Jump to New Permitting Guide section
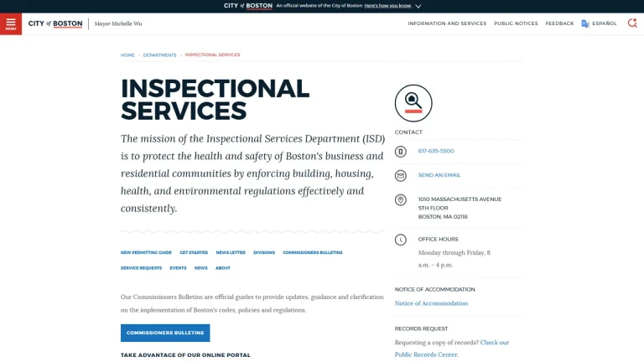Screen dimensions: 644x362 [x=146, y=252]
